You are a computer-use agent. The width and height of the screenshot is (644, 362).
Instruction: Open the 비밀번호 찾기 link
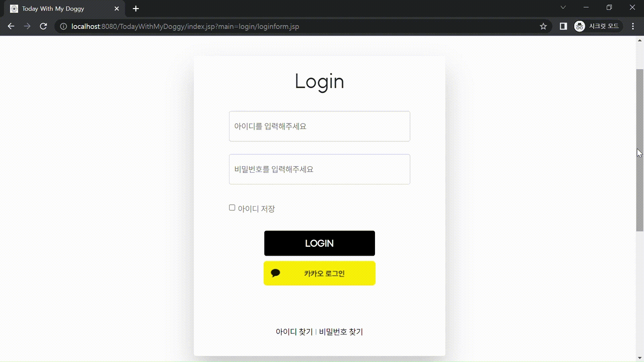pos(341,331)
